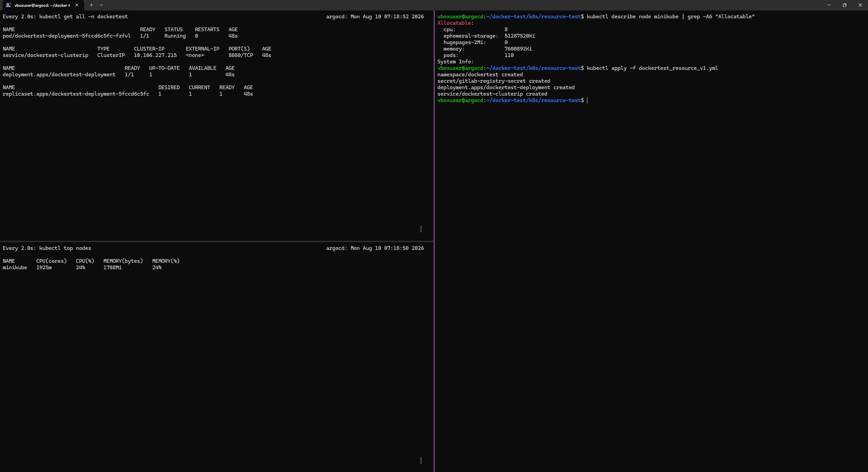Click the 1788Mi memory value
This screenshot has width=868, height=472.
click(x=113, y=268)
